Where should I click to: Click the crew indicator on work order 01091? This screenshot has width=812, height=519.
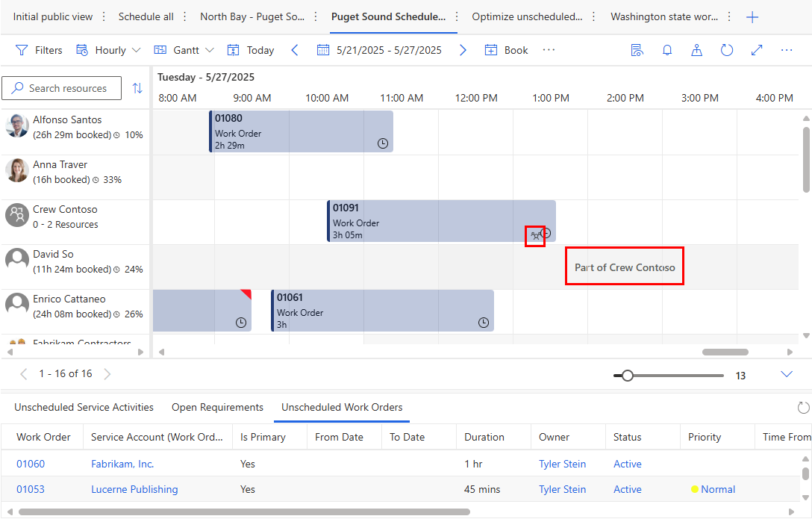pos(535,236)
